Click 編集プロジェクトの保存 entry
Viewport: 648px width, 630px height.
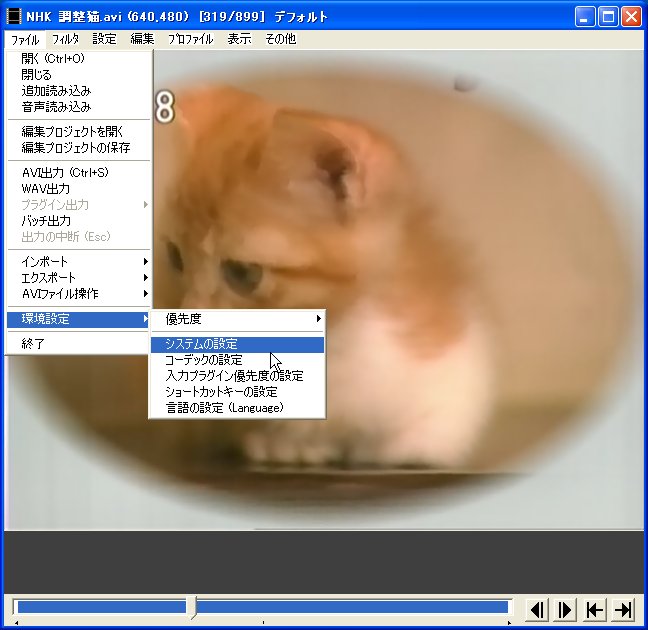pos(79,148)
